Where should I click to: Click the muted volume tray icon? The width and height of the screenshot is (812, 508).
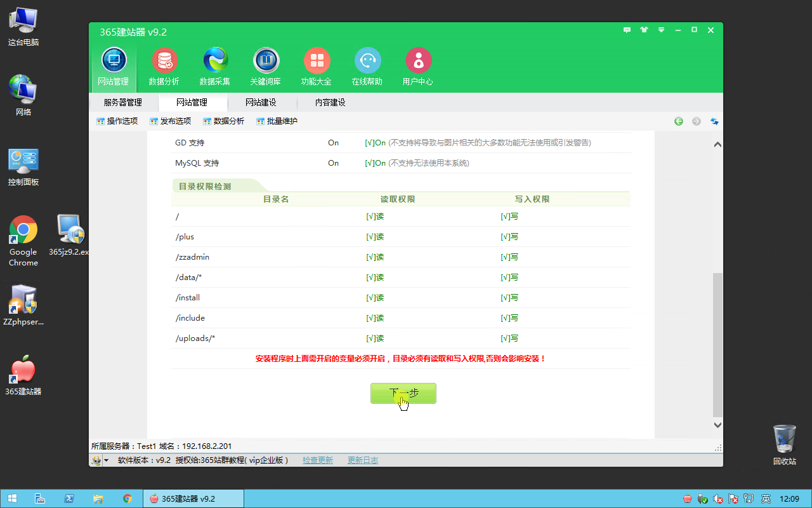click(717, 498)
